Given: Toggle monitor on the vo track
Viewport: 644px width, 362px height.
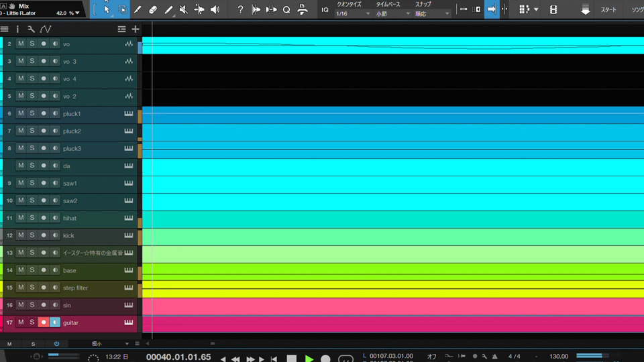Looking at the screenshot, I should [x=55, y=44].
